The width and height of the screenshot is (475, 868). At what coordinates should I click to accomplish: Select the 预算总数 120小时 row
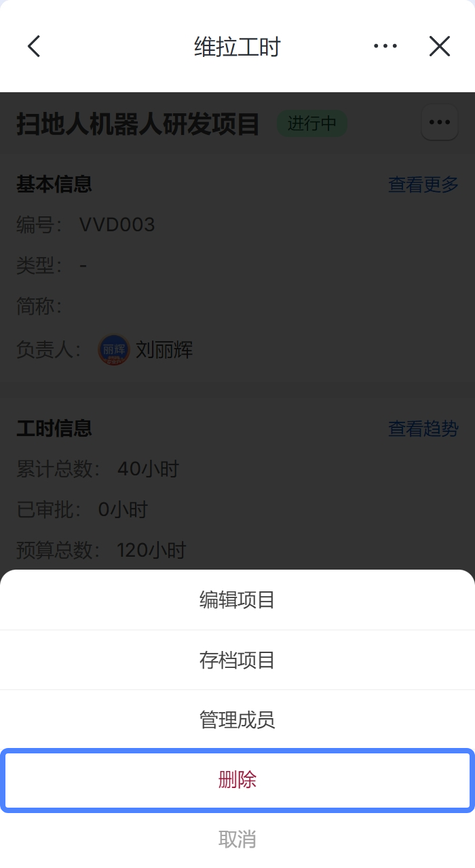click(x=101, y=550)
